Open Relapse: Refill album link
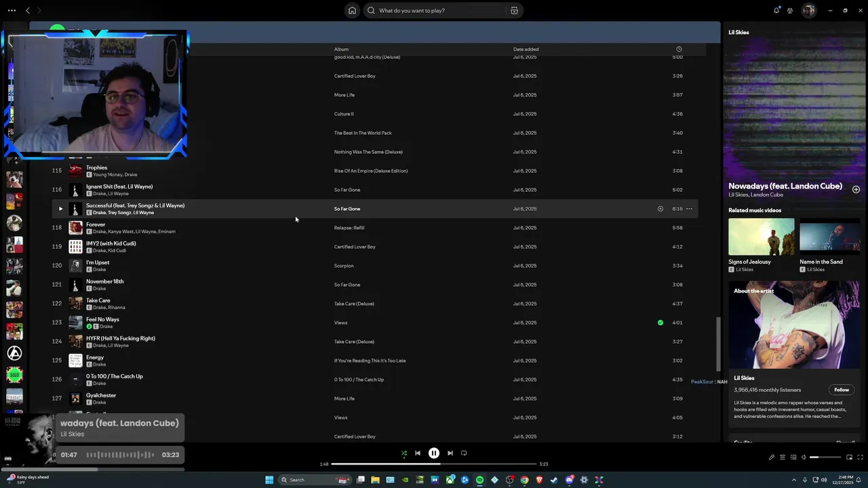The height and width of the screenshot is (488, 868). [349, 228]
